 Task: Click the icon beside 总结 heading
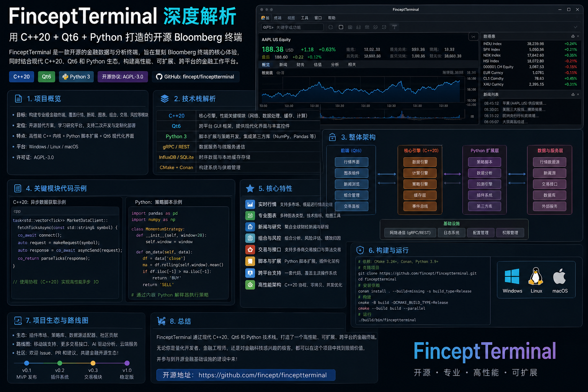[162, 321]
